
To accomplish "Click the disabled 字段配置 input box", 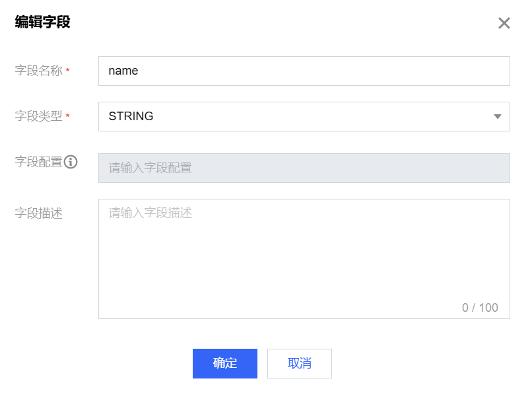I will (304, 168).
